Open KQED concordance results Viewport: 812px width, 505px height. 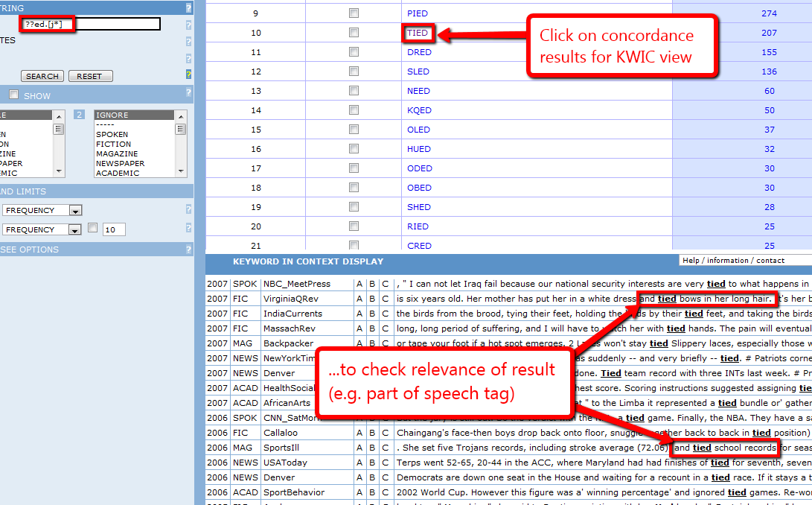[x=419, y=110]
